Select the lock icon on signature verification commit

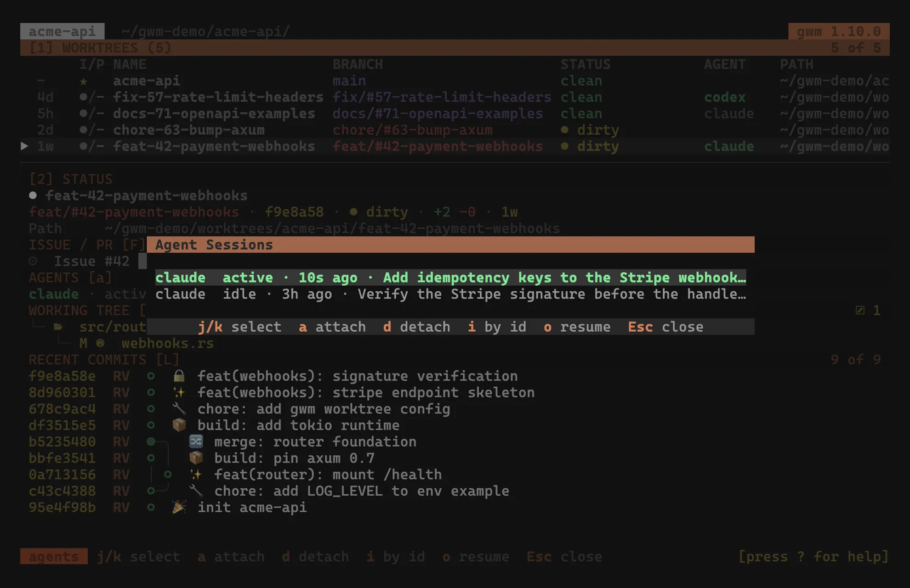(179, 376)
